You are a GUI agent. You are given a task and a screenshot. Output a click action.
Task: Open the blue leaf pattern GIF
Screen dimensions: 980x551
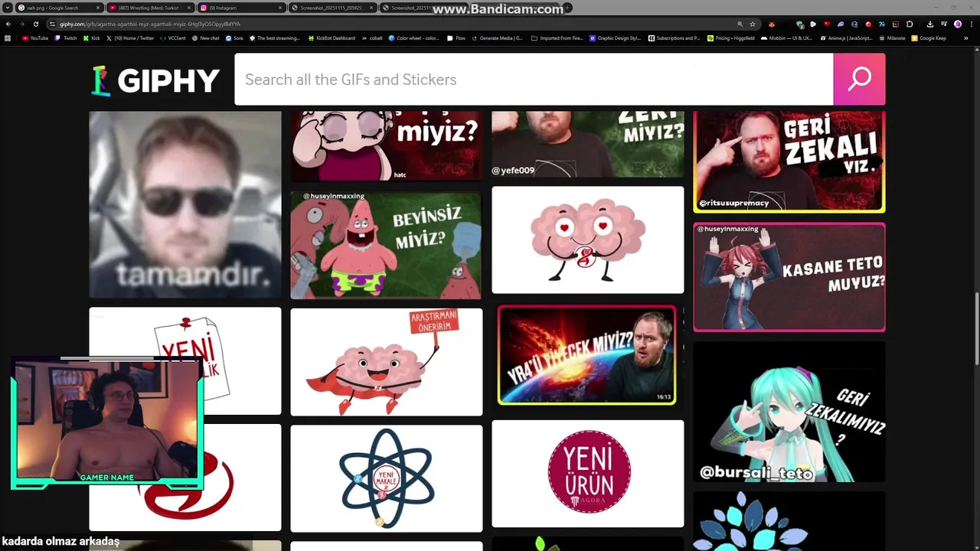pyautogui.click(x=789, y=521)
